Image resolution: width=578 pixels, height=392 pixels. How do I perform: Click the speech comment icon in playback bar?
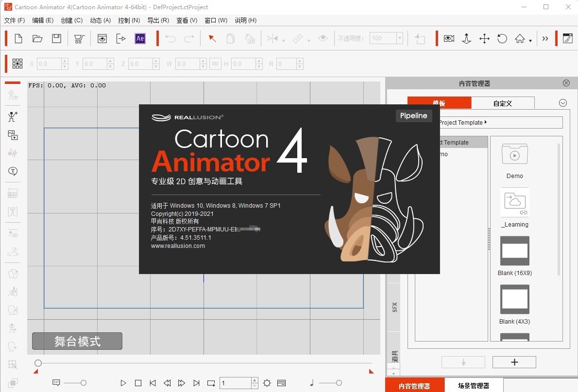pos(56,383)
